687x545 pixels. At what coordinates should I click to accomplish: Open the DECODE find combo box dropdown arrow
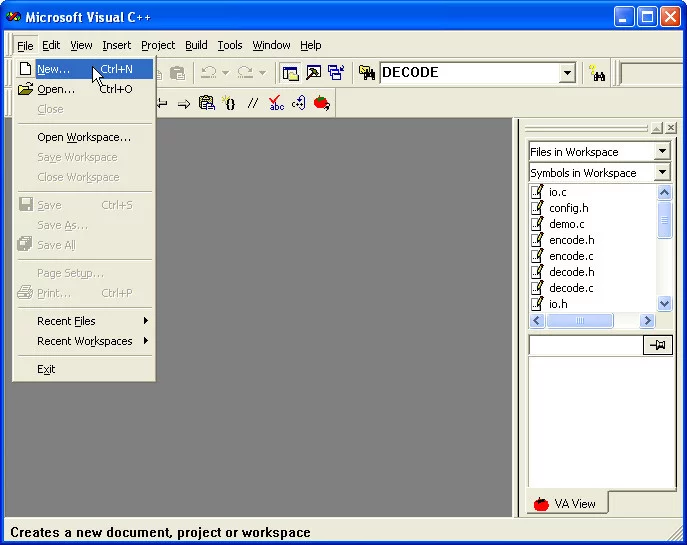tap(567, 73)
